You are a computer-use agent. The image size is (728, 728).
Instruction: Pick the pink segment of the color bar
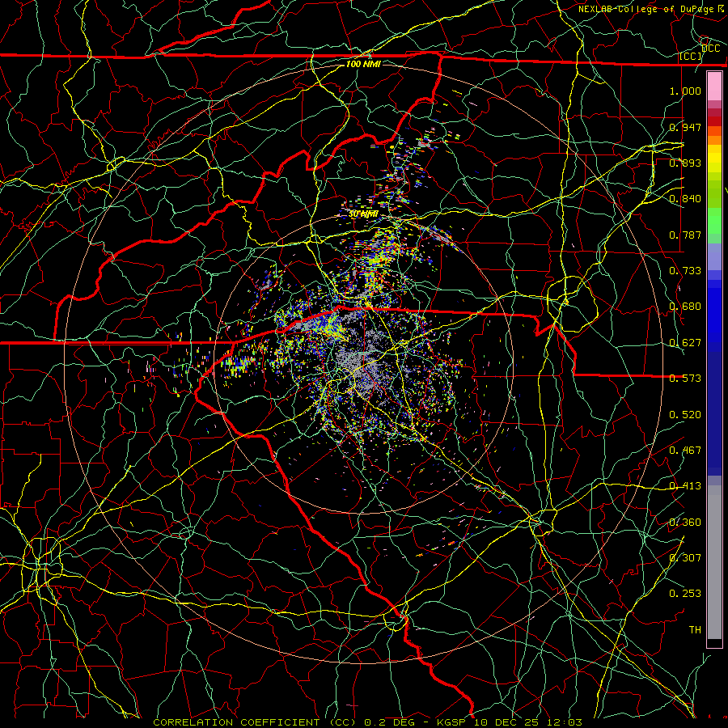click(x=714, y=87)
